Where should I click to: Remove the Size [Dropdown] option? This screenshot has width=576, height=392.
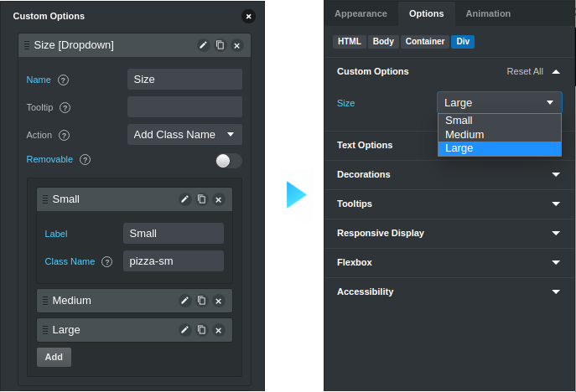pyautogui.click(x=237, y=45)
